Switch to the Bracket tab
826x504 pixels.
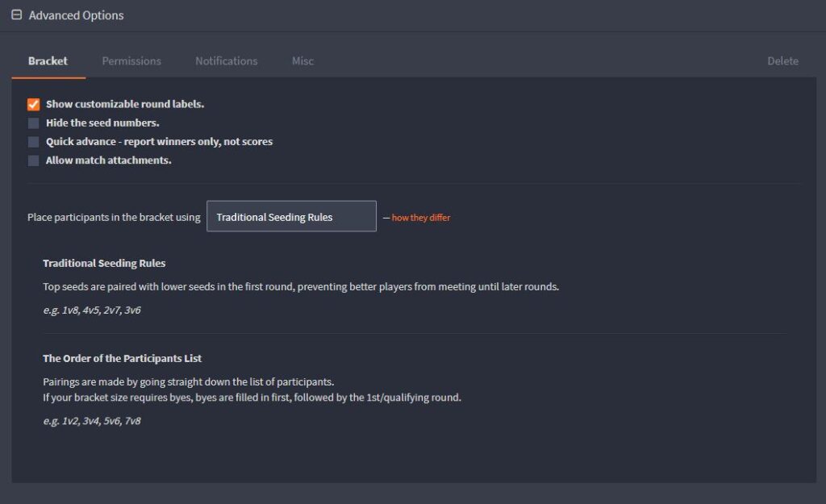tap(48, 61)
